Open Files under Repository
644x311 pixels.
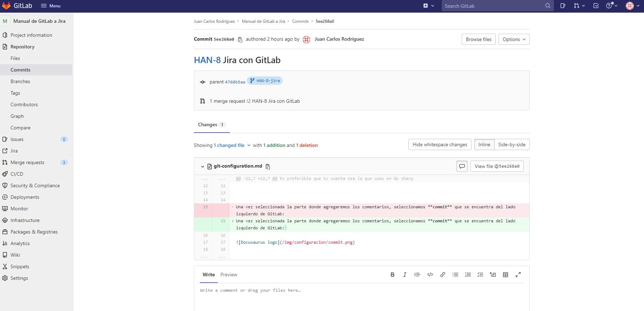point(15,58)
